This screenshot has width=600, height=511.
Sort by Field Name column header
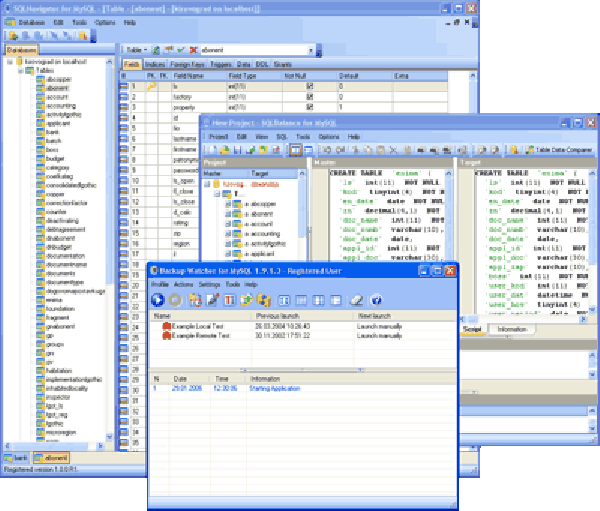coord(200,76)
